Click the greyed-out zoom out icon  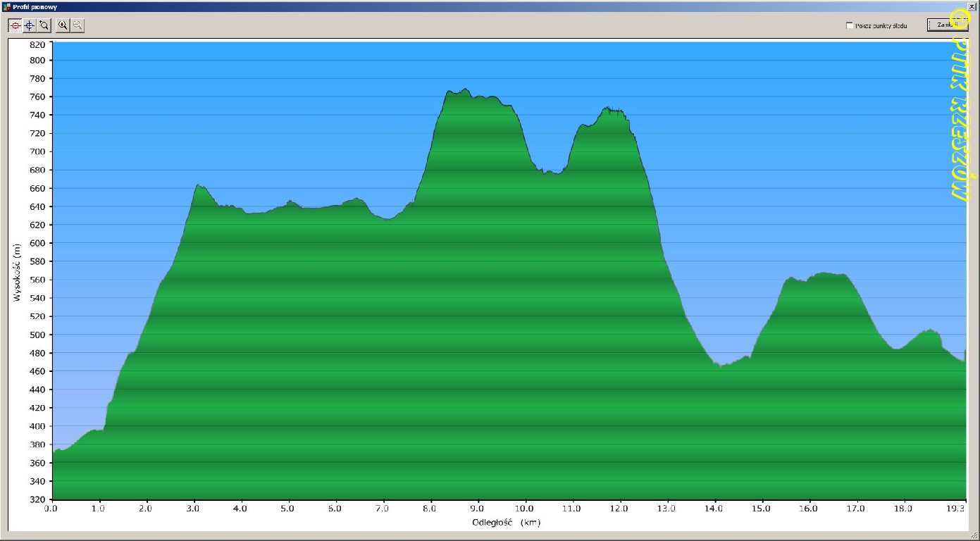click(77, 25)
